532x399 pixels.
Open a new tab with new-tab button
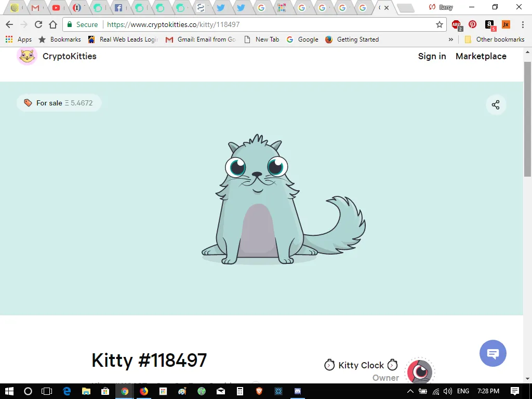(x=405, y=8)
